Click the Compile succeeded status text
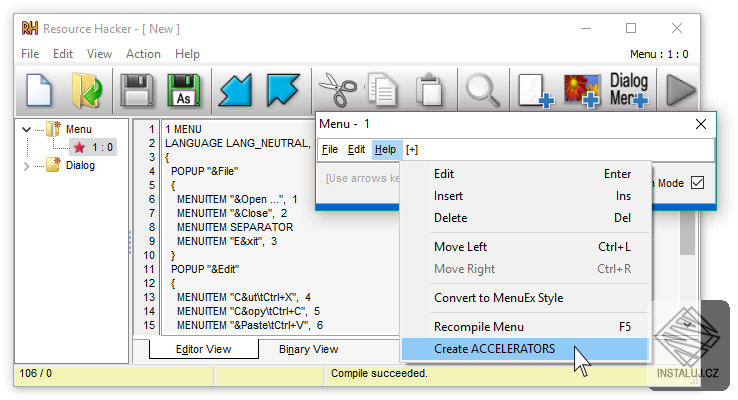The width and height of the screenshot is (738, 400). pyautogui.click(x=379, y=373)
